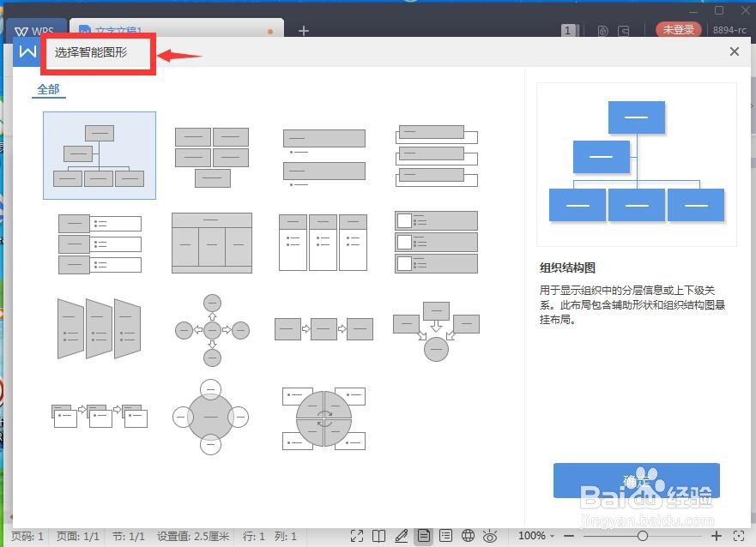The height and width of the screenshot is (547, 756).
Task: Choose the five-block grid list layout
Action: pyautogui.click(x=212, y=157)
